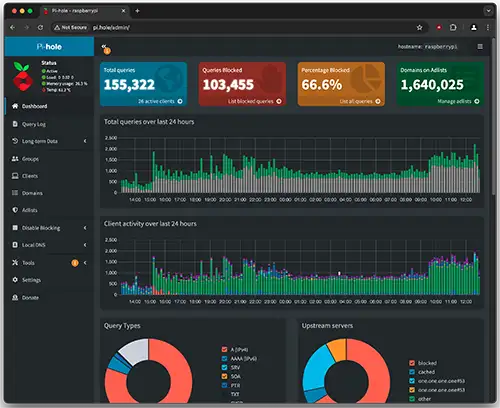Click the Active status indicator
The height and width of the screenshot is (408, 500).
coord(50,71)
